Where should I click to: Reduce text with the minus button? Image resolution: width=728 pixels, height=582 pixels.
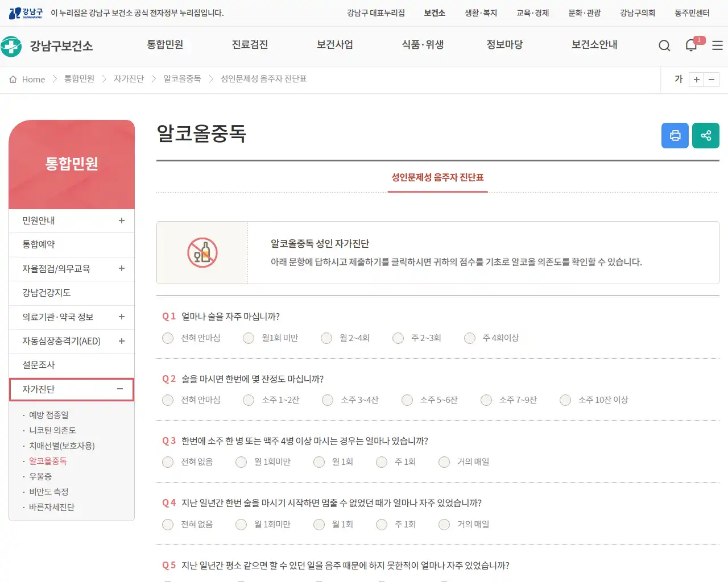(x=712, y=80)
